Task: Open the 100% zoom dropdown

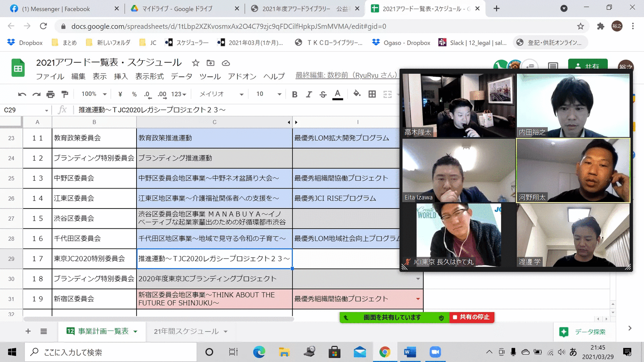Action: [94, 94]
